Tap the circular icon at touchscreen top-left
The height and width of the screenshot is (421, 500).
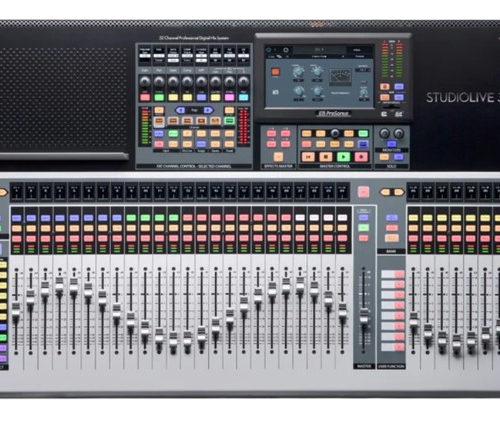pyautogui.click(x=269, y=50)
